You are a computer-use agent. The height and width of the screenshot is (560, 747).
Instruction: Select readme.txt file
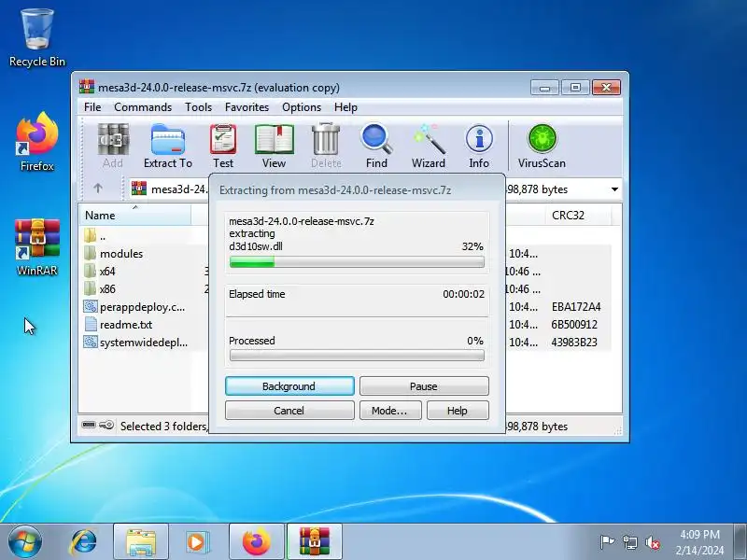tap(119, 325)
